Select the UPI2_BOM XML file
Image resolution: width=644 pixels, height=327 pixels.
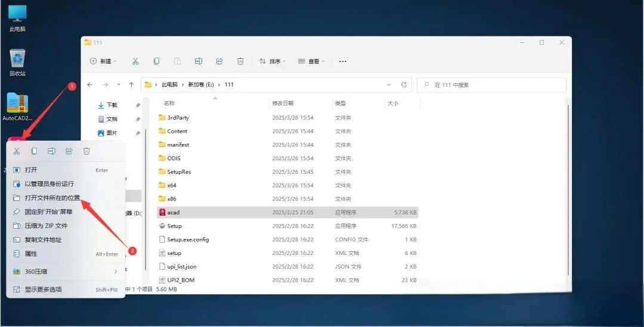[x=287, y=280]
